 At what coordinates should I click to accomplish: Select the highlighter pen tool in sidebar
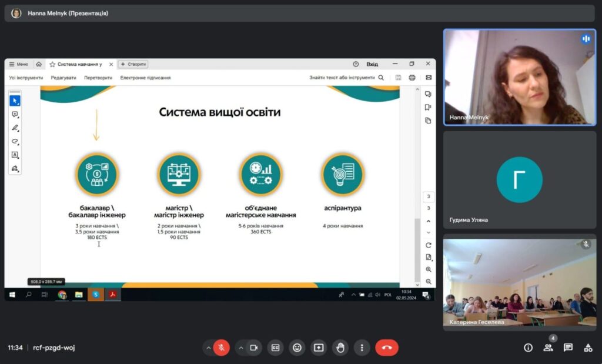(15, 128)
